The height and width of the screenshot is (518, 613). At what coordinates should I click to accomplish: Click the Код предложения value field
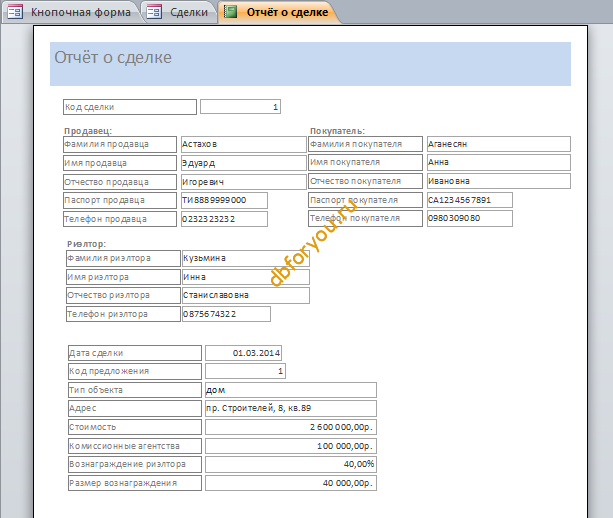pos(245,371)
